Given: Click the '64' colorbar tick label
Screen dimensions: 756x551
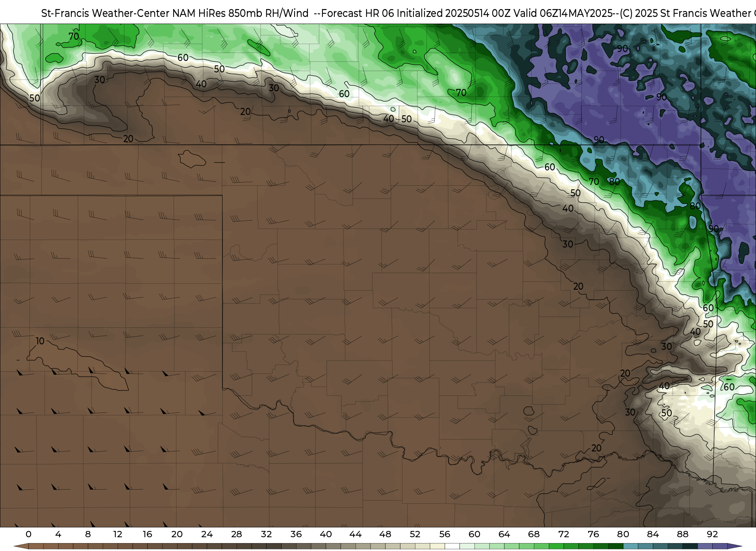Looking at the screenshot, I should pyautogui.click(x=504, y=534).
